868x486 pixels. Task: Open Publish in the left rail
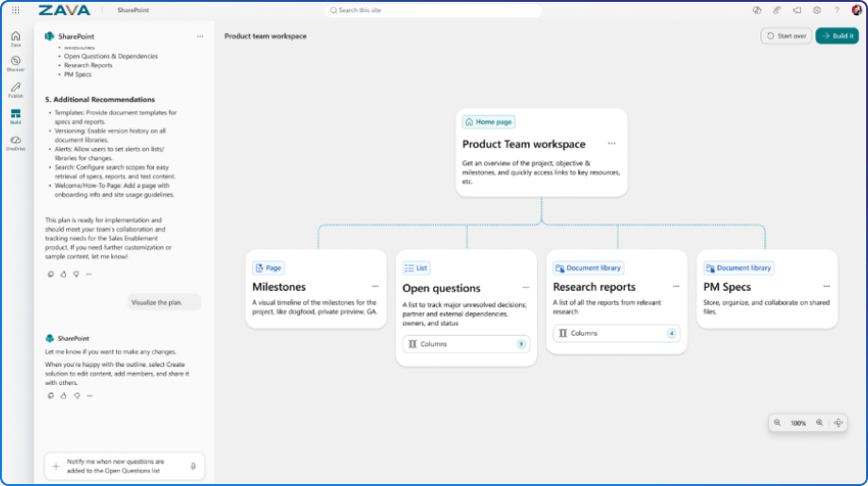[15, 90]
